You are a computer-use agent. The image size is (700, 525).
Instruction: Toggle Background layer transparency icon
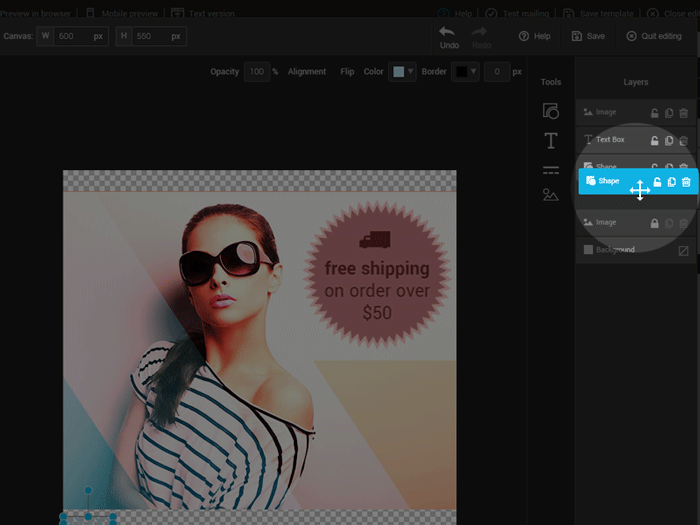683,250
